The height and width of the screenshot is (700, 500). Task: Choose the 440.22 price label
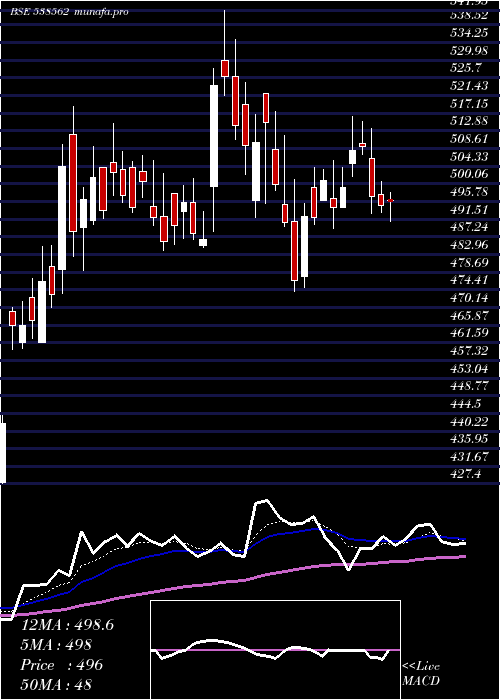469,421
